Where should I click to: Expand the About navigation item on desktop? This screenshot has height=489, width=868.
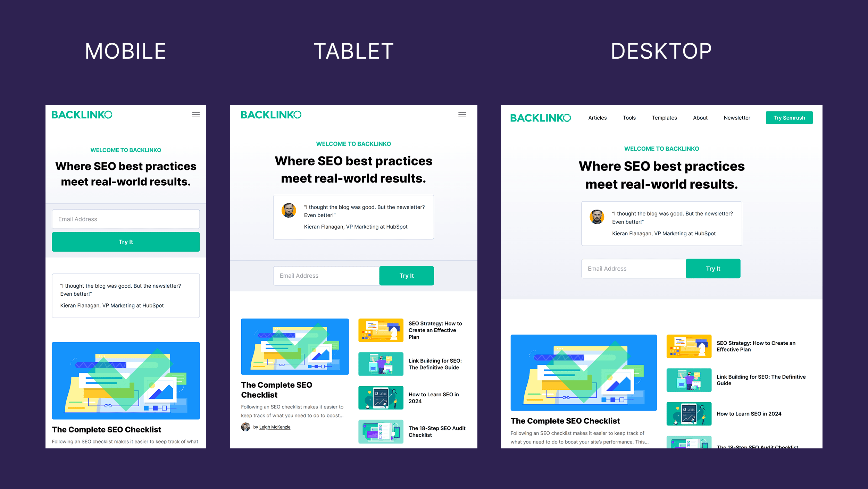[700, 117]
